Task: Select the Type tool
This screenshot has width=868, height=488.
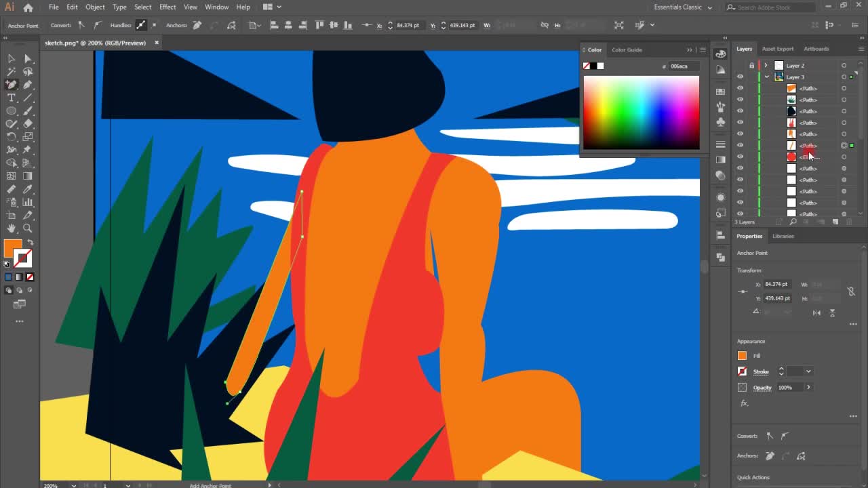Action: click(12, 98)
